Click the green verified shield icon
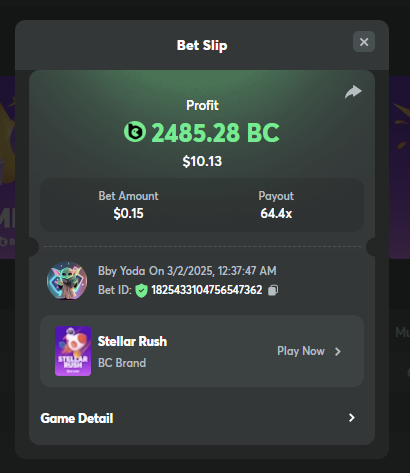 pos(141,290)
